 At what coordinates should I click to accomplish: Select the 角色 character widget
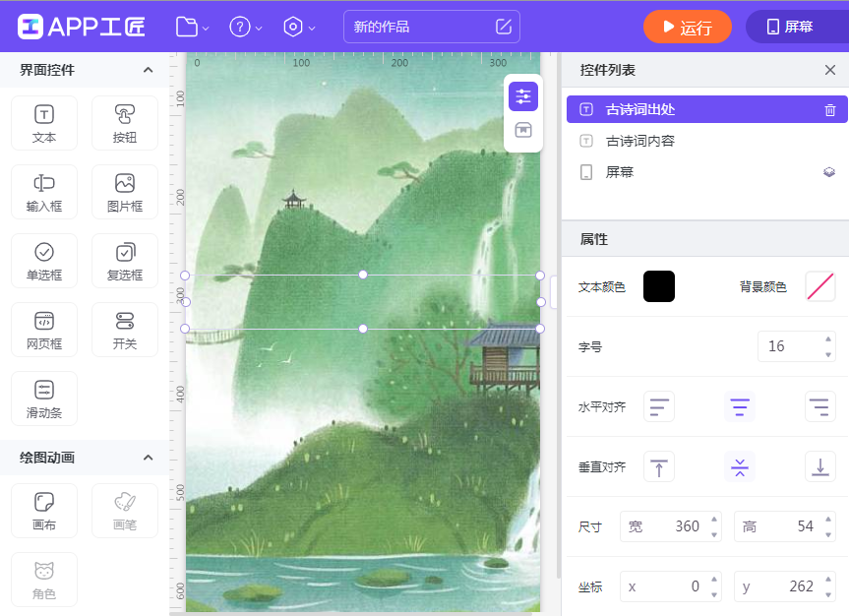(44, 580)
